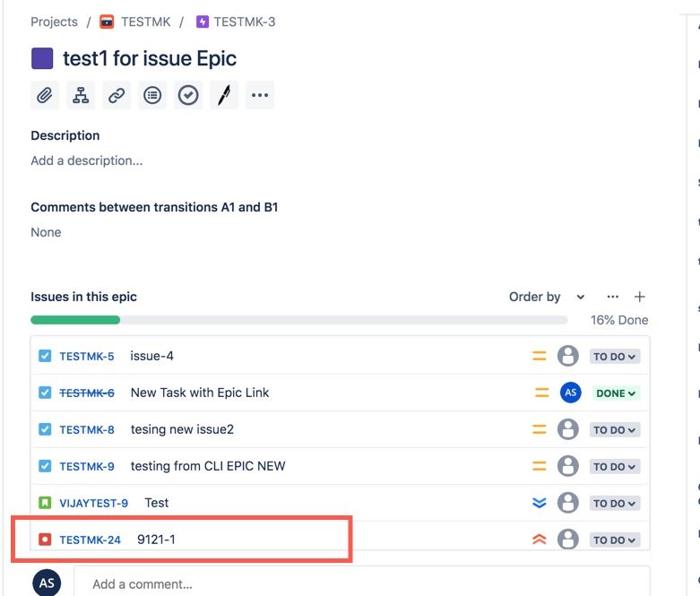Open epic issues ellipsis menu

[x=613, y=297]
